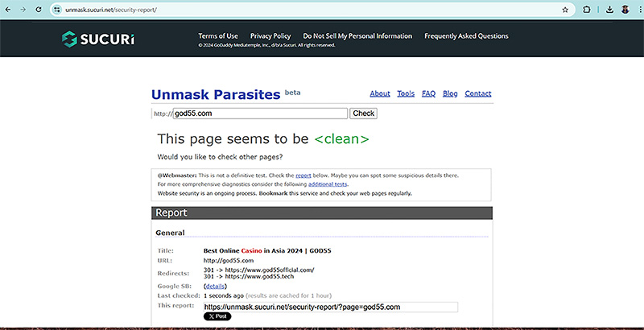Image resolution: width=644 pixels, height=330 pixels.
Task: Click the URL value 'http://god55.com'
Action: pos(229,260)
